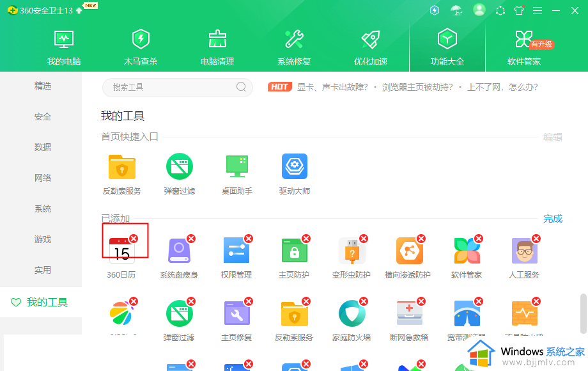Remove 系统盘瘦身 via red X badge
Image resolution: width=588 pixels, height=371 pixels.
[191, 239]
